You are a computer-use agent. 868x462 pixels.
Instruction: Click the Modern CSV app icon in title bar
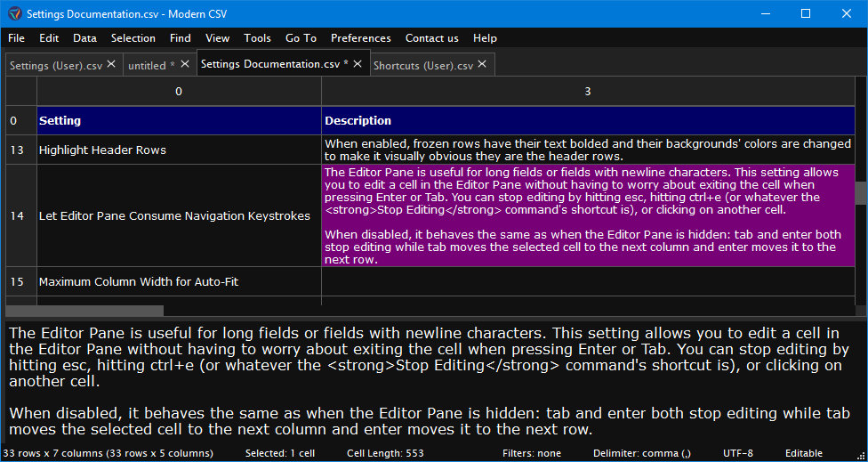14,14
